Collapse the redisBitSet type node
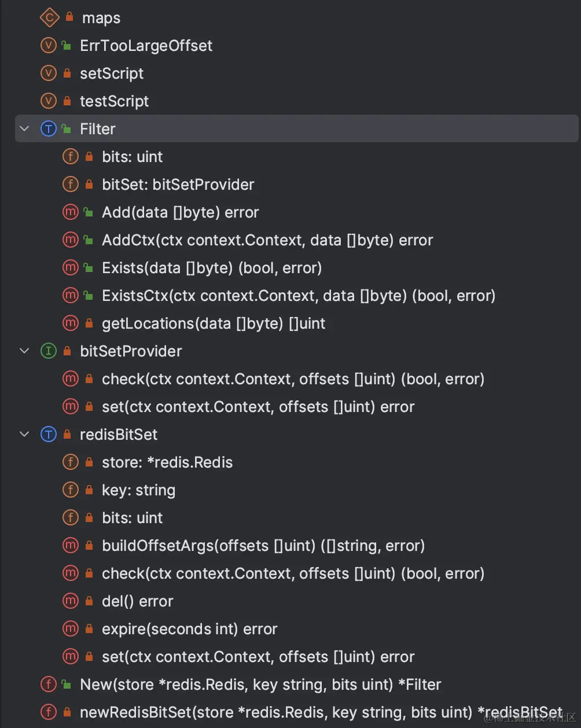581x728 pixels. pyautogui.click(x=24, y=435)
